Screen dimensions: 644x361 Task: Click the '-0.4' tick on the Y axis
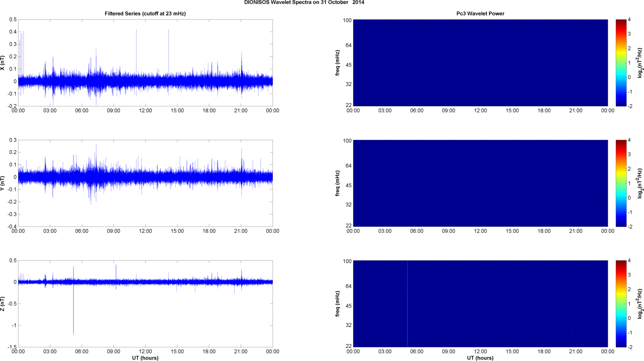tap(12, 227)
